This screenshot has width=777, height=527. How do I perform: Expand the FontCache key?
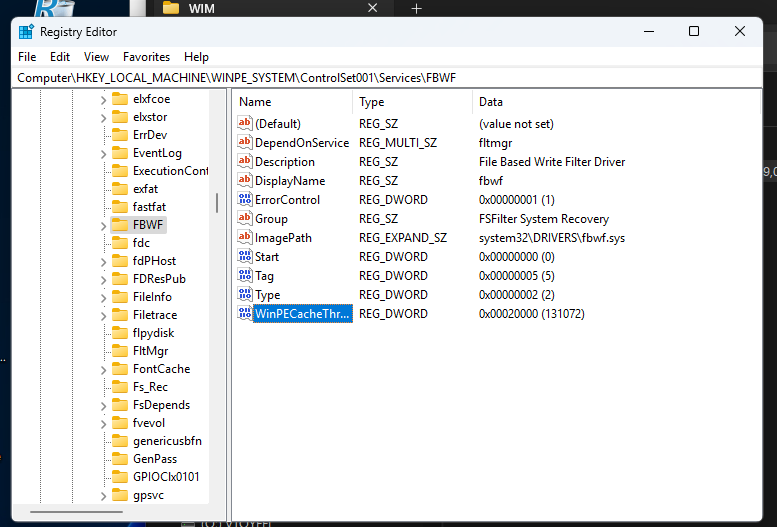tap(103, 370)
